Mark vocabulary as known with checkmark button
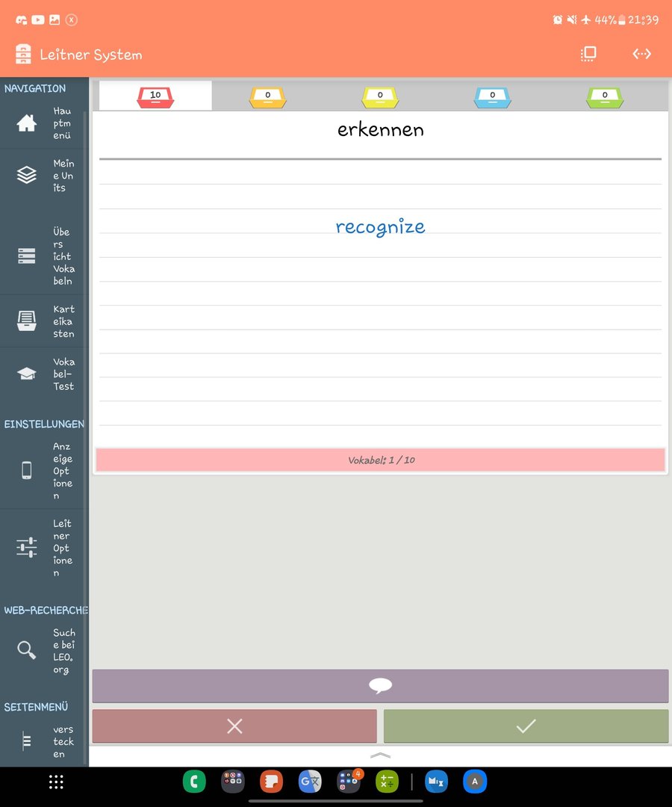The width and height of the screenshot is (672, 807). 526,726
